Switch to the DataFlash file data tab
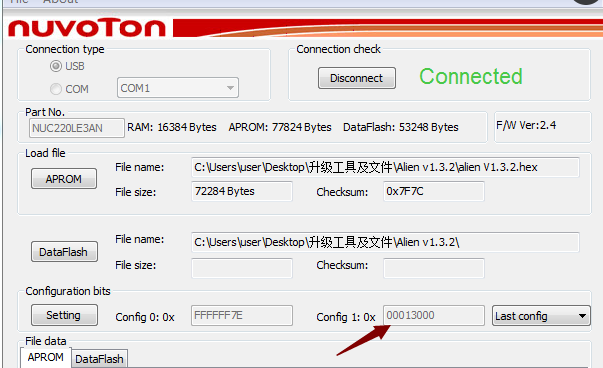Viewport: 603px width, 368px height. (99, 359)
